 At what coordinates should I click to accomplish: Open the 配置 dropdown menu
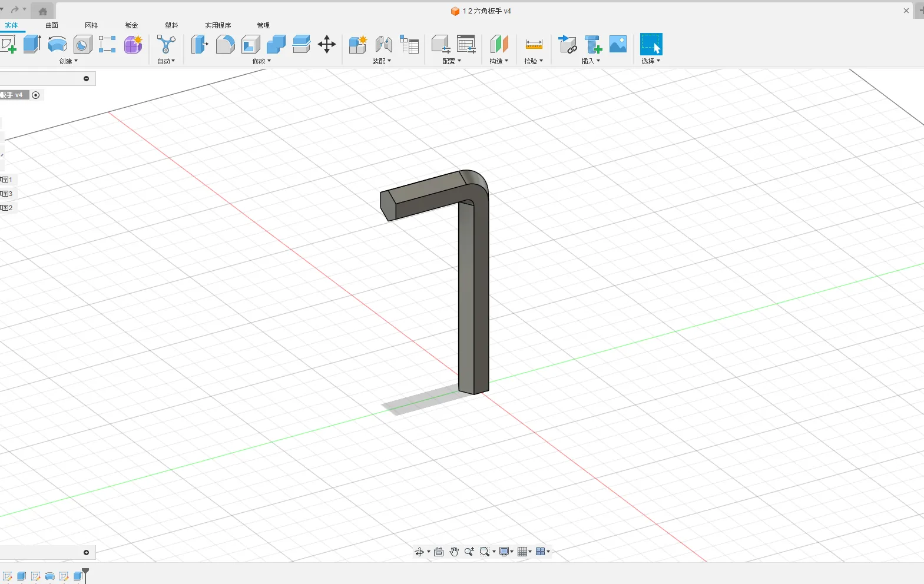[452, 61]
